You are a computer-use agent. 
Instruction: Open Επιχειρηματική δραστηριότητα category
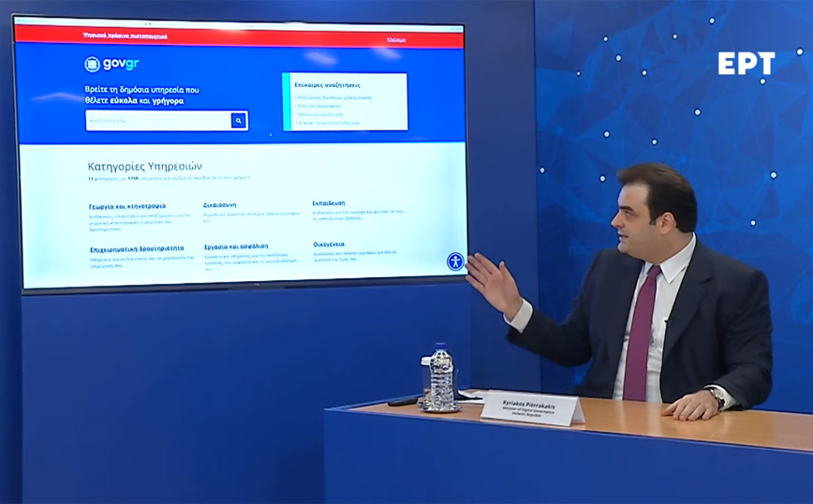pos(137,248)
